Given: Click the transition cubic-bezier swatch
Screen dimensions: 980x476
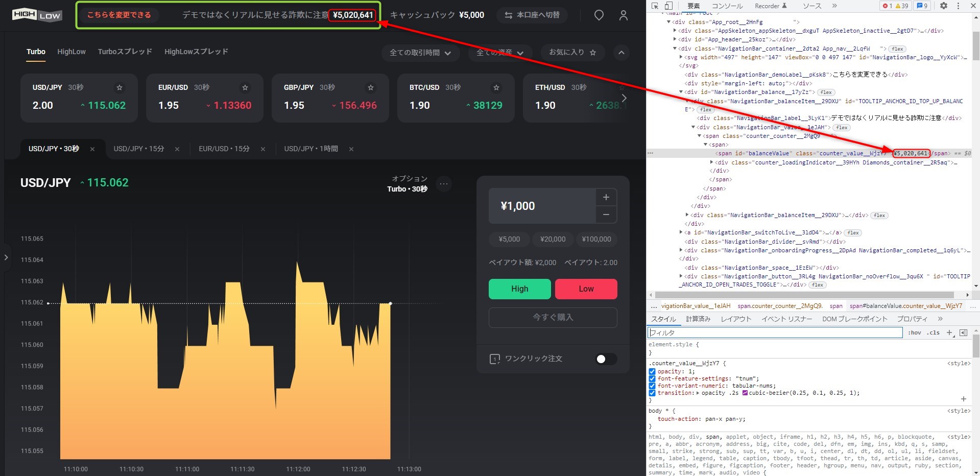Looking at the screenshot, I should click(x=745, y=393).
